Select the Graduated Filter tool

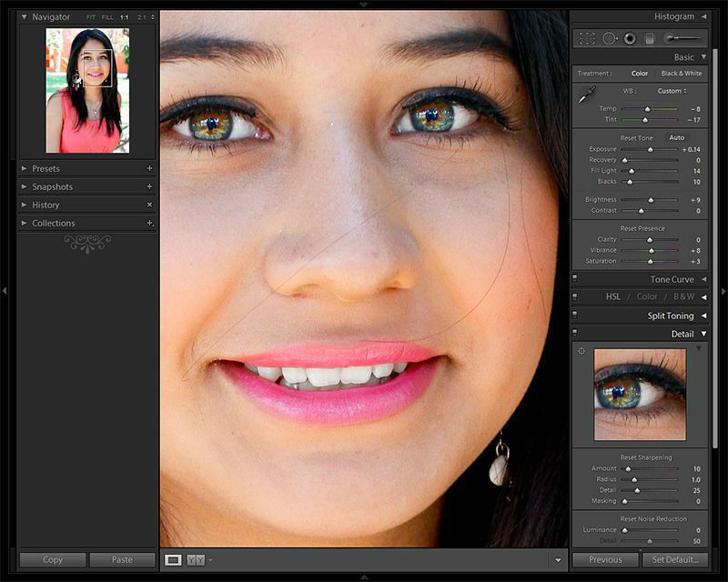[x=650, y=38]
